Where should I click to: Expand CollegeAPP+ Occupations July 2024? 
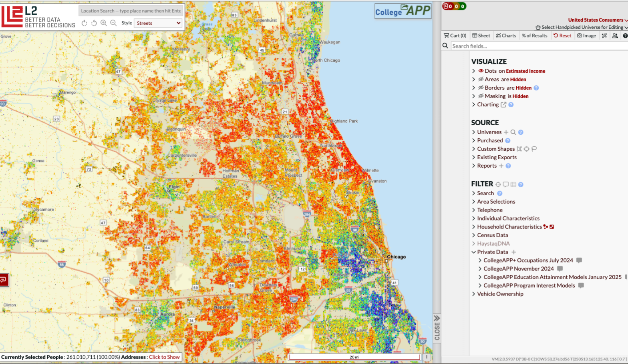click(480, 260)
